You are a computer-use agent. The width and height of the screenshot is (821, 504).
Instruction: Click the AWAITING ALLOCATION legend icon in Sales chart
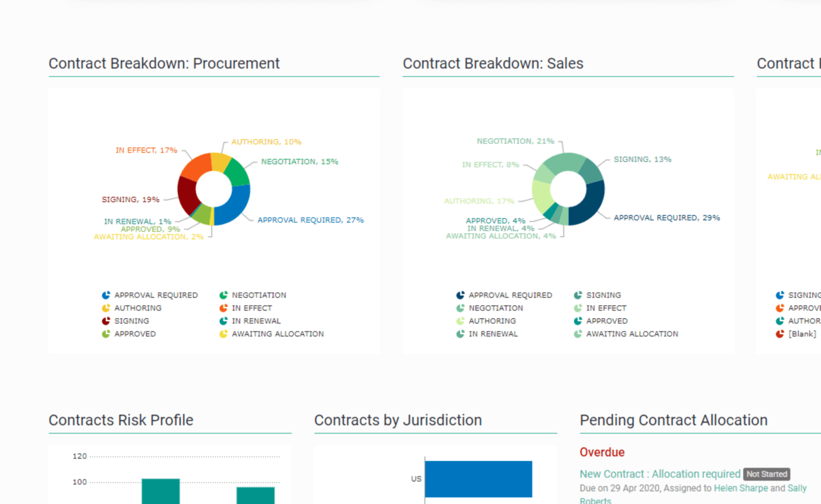(579, 334)
